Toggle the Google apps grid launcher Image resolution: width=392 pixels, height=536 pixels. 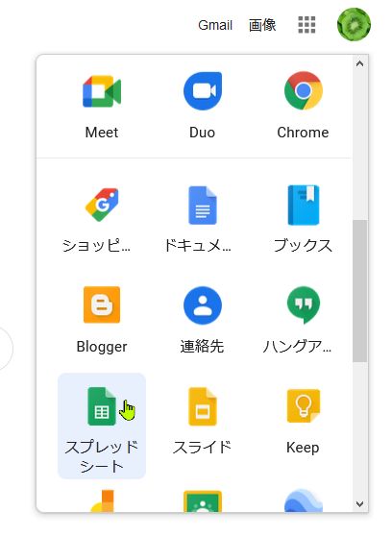tap(306, 25)
